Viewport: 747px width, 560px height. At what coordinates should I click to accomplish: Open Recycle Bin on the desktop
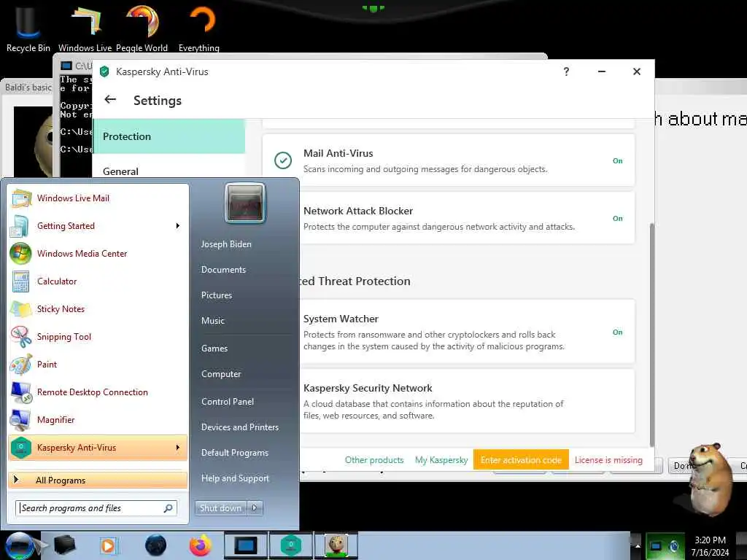[x=28, y=28]
